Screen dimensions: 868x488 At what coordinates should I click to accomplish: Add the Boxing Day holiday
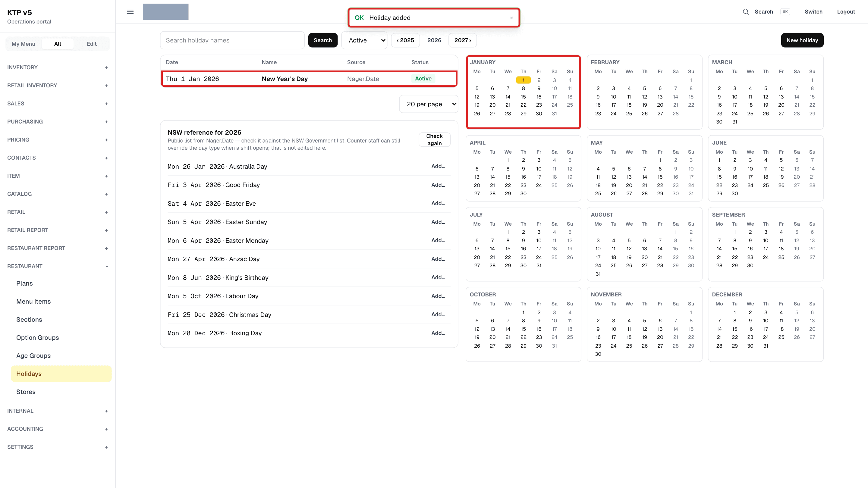[438, 333]
